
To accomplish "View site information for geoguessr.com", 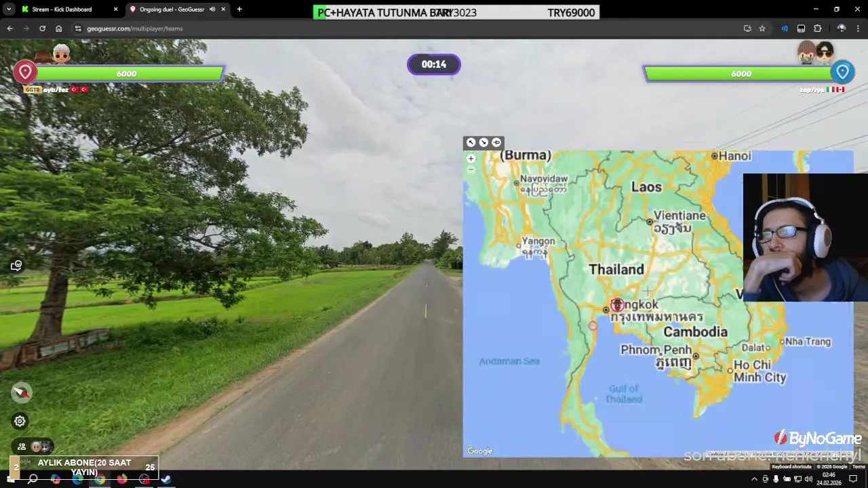I will [78, 28].
